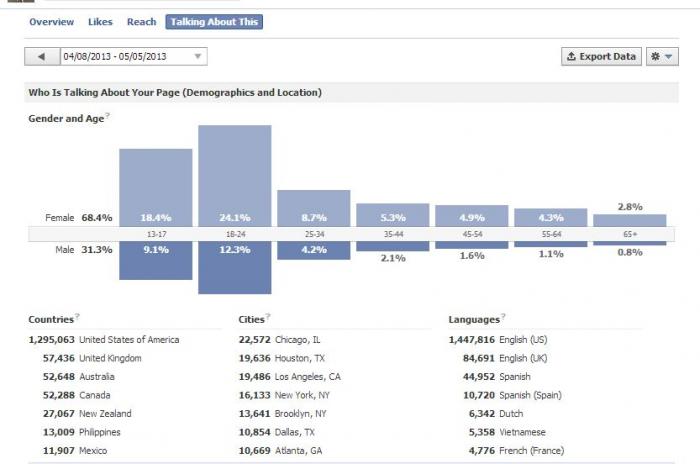
Task: Click help question mark beside Gender and Age
Action: [108, 116]
